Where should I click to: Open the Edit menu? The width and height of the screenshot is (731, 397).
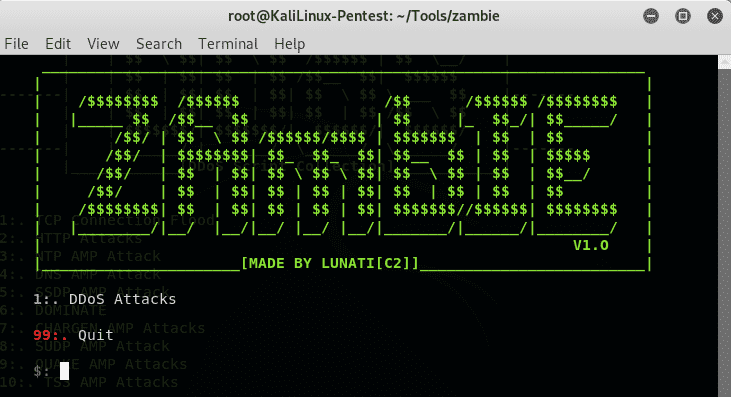click(x=58, y=44)
